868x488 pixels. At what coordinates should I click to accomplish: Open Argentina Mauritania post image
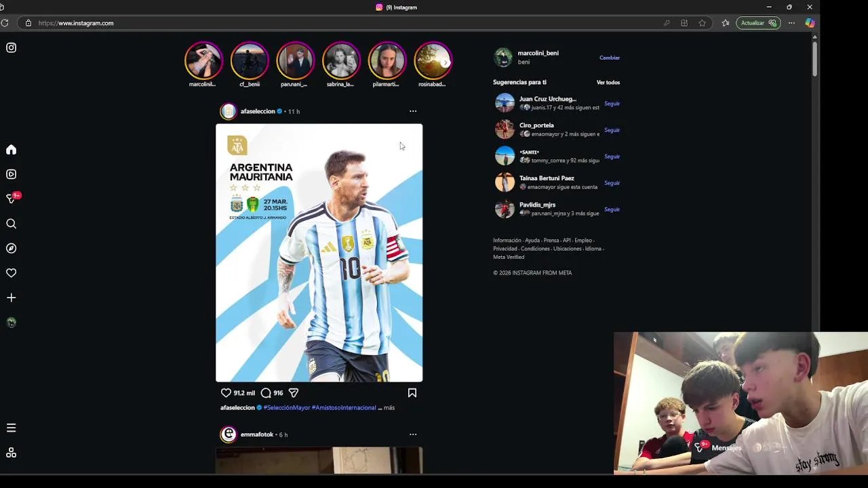(319, 253)
